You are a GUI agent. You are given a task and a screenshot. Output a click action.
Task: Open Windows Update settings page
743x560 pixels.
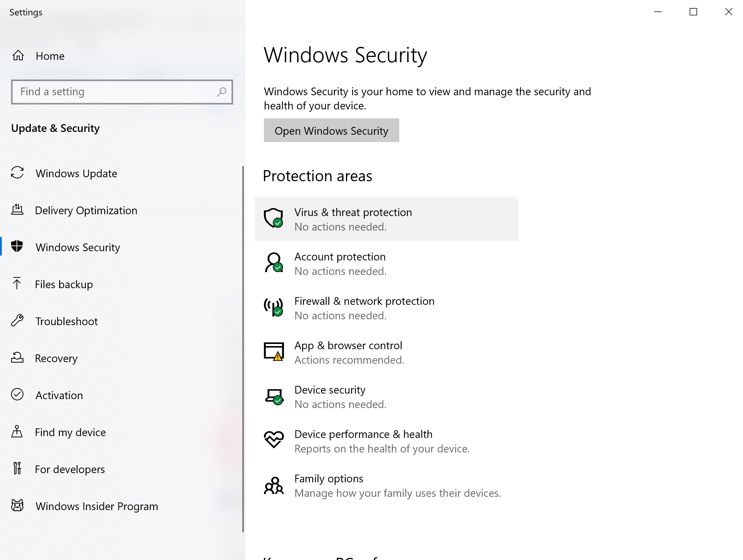(x=76, y=173)
